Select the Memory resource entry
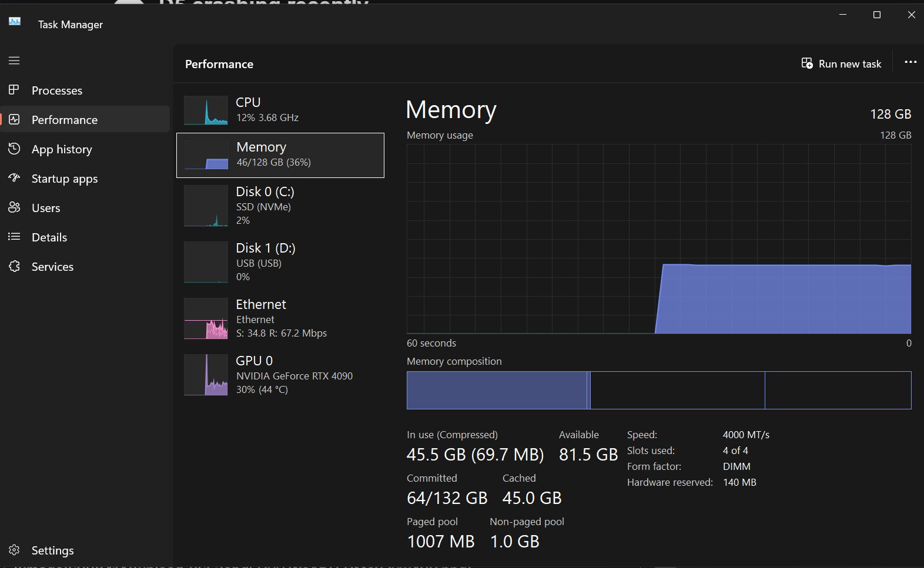This screenshot has width=924, height=568. [x=280, y=155]
